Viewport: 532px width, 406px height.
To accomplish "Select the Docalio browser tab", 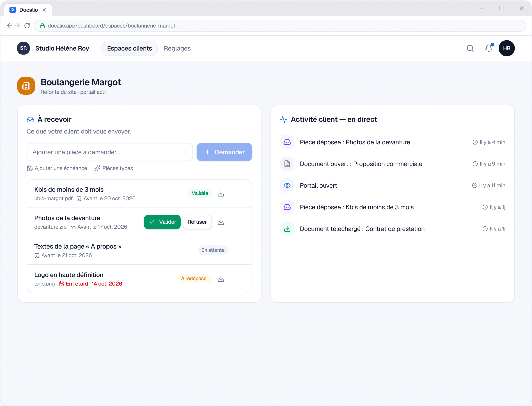I will tap(28, 10).
